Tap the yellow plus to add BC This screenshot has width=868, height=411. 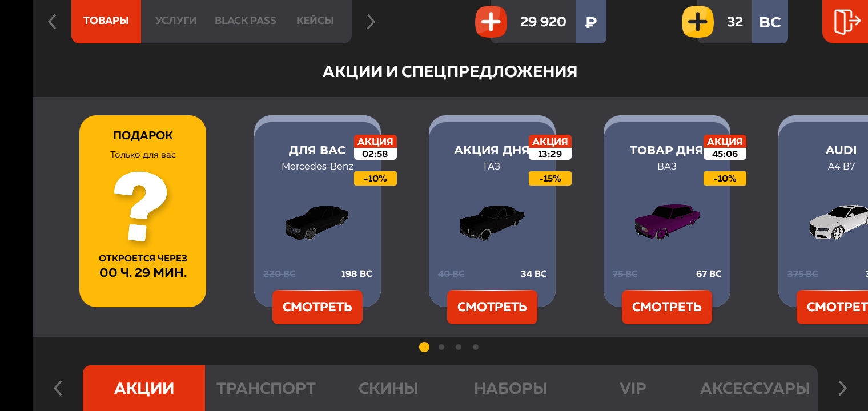pos(698,22)
